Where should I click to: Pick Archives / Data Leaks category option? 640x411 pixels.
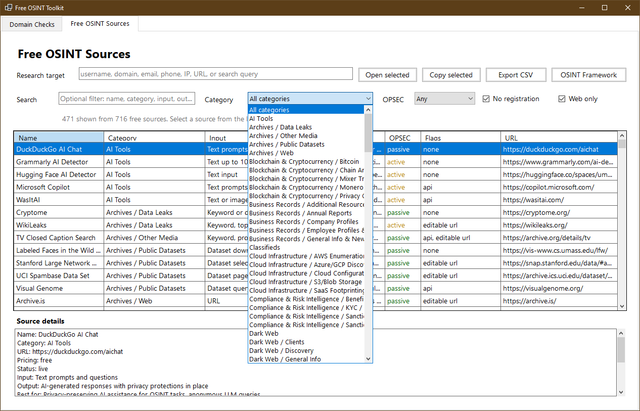point(306,127)
